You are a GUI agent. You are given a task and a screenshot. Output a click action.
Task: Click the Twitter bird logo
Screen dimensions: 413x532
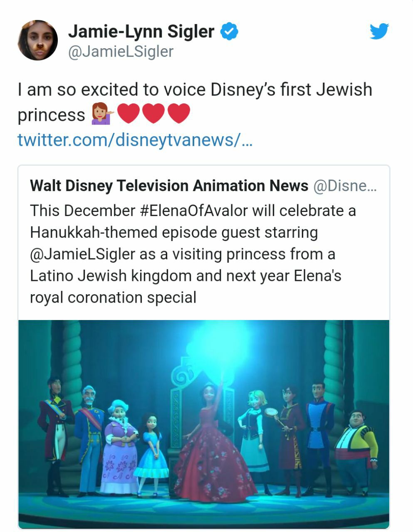379,31
